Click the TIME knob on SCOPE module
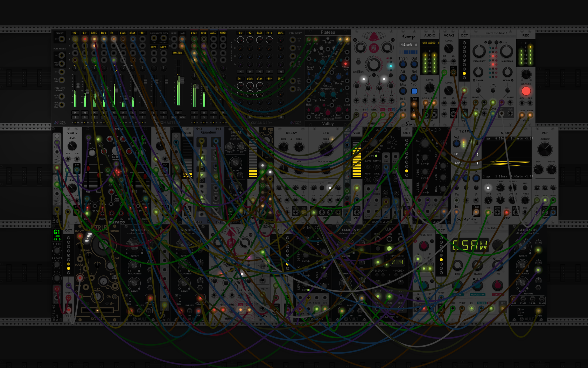588x368 pixels. (x=488, y=200)
